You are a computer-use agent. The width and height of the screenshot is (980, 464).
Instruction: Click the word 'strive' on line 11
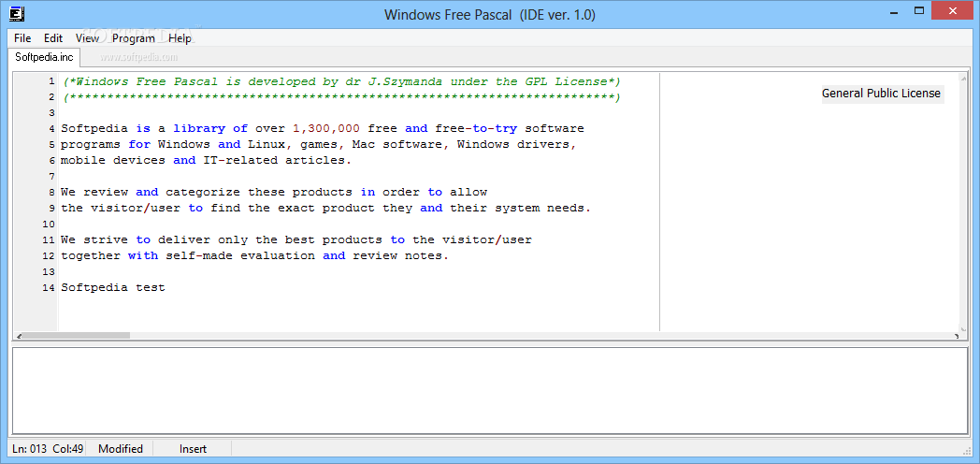106,240
